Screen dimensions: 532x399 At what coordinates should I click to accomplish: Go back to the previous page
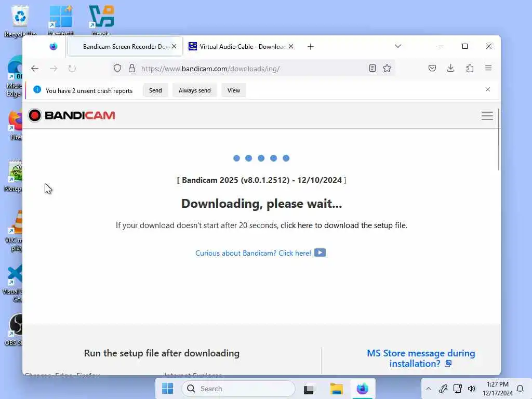point(35,69)
